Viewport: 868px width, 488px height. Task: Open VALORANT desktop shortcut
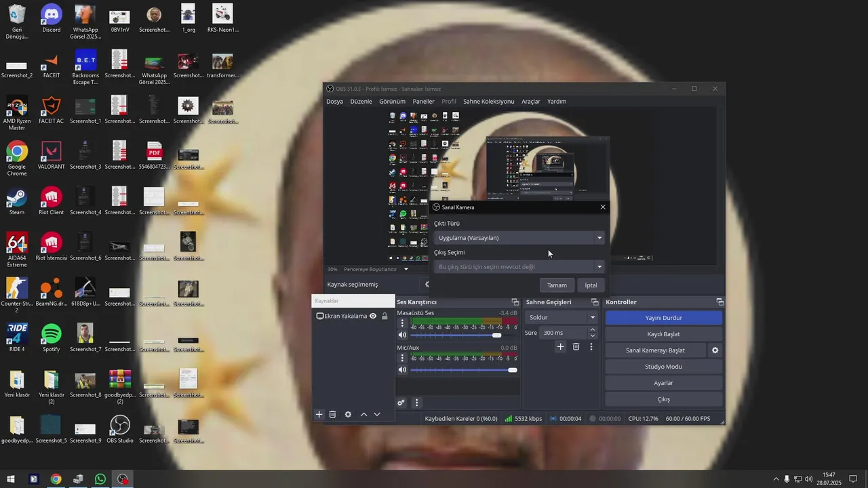pyautogui.click(x=51, y=155)
